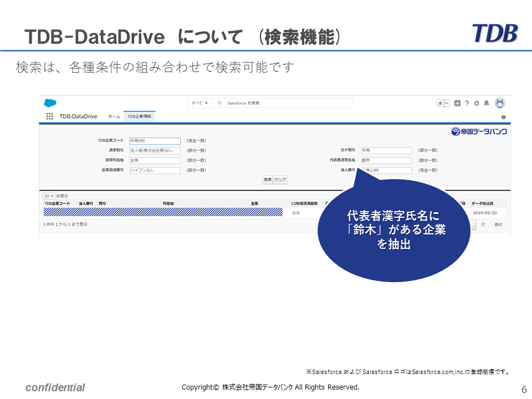This screenshot has width=532, height=399.
Task: Open the favorites list dropdown arrow
Action: (x=447, y=103)
